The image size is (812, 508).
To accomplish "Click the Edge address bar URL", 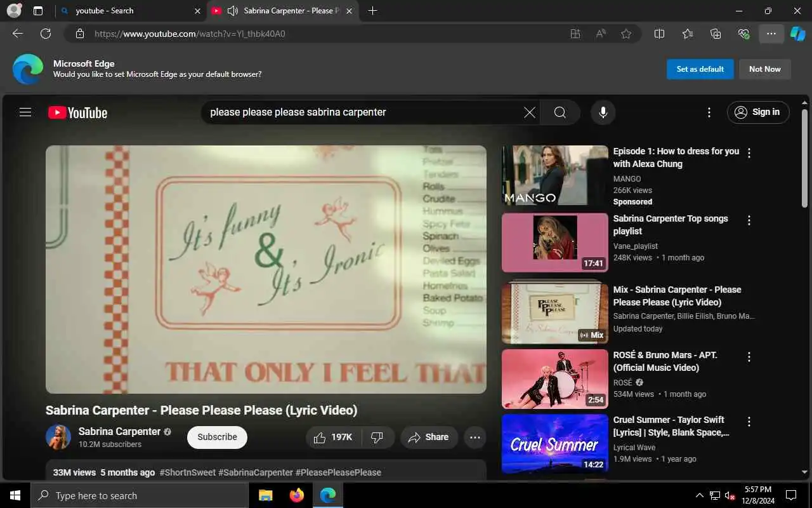I will [190, 34].
